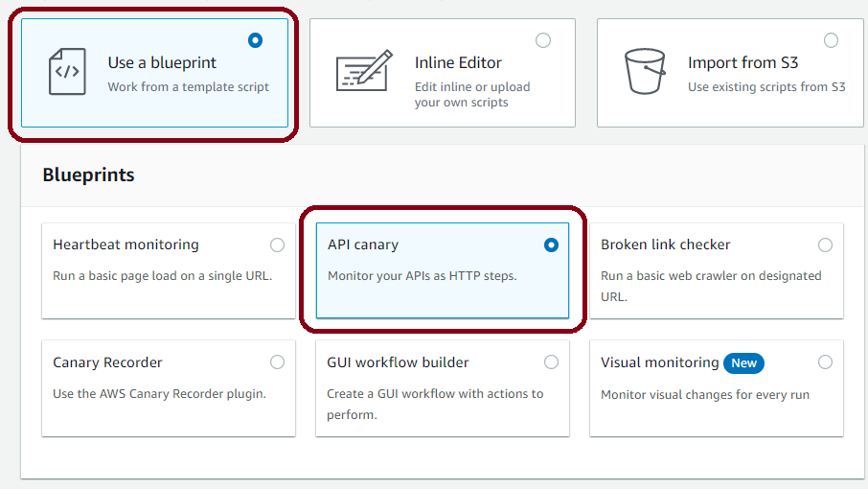Click the New badge beside Visual monitoring

coord(744,363)
